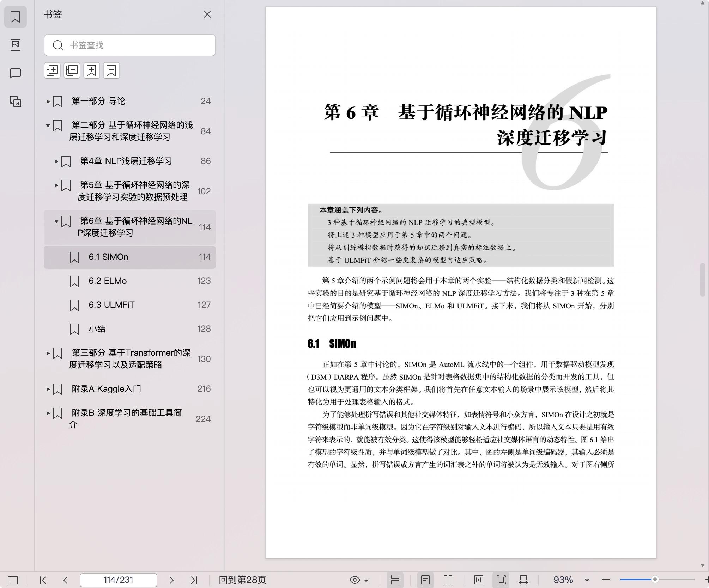
Task: Open 第三部分 基于Transformer bookmark
Action: click(130, 359)
